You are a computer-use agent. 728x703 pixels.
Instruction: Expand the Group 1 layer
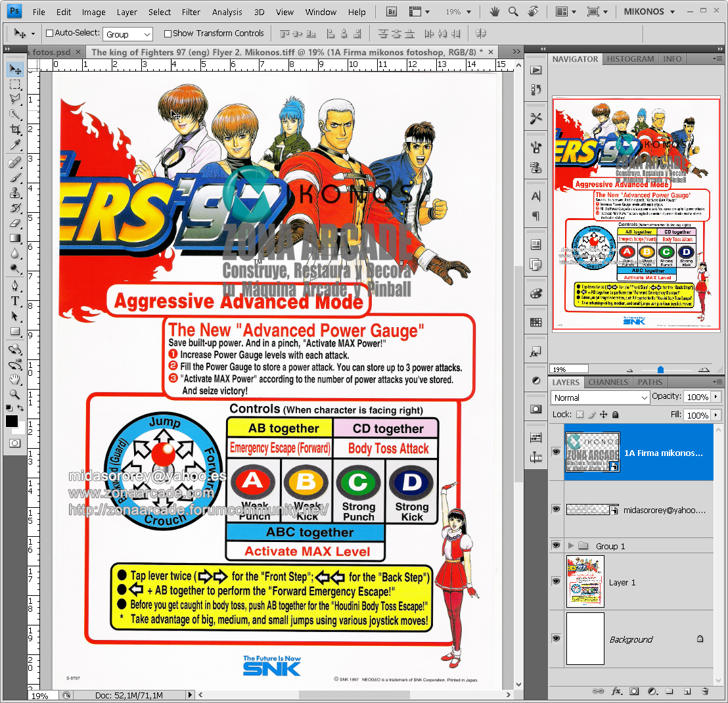(570, 545)
